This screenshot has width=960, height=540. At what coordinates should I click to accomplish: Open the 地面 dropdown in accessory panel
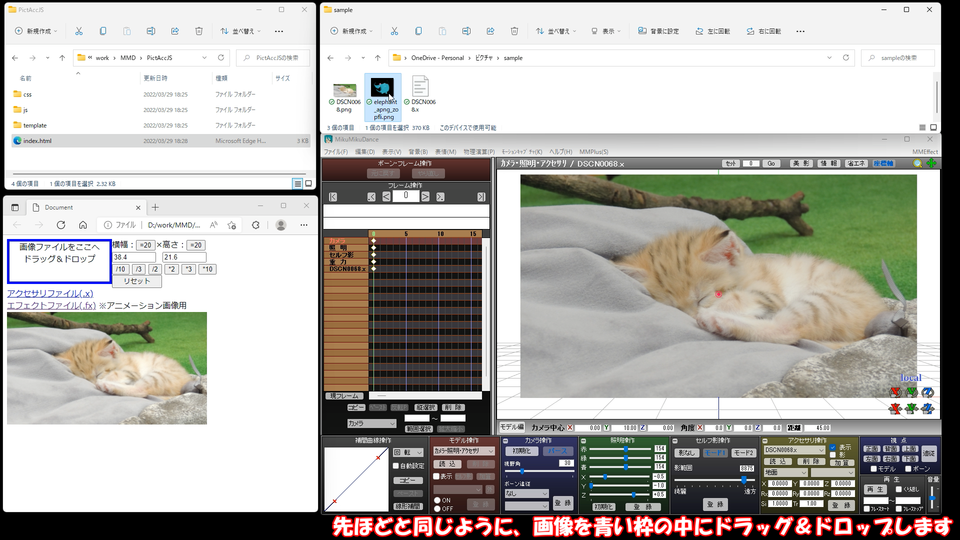pyautogui.click(x=785, y=473)
